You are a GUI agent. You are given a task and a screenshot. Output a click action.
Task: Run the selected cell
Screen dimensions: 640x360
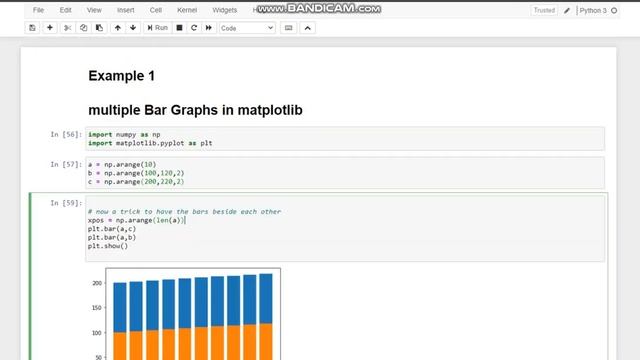(x=158, y=28)
